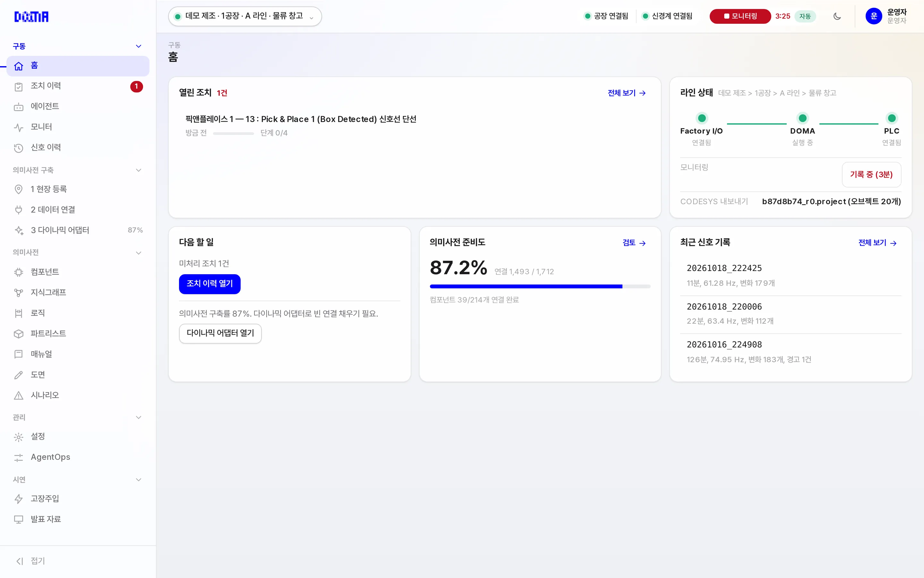
Task: Toggle the 자동 mode badge
Action: [x=805, y=16]
